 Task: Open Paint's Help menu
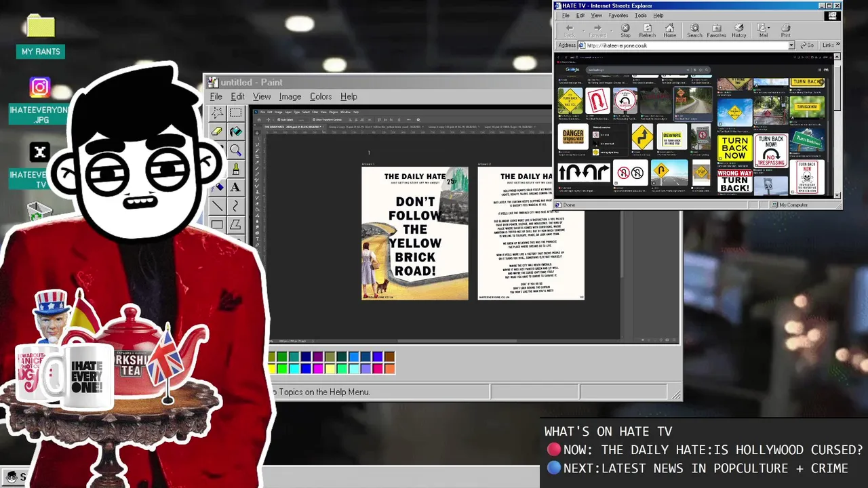349,96
